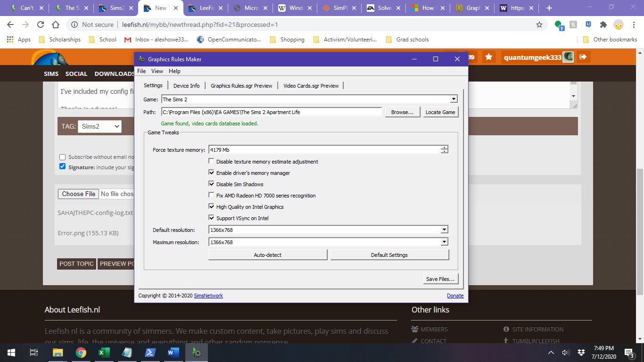The image size is (644, 362).
Task: Uncheck Disable Sim Shadows option
Action: pyautogui.click(x=212, y=184)
